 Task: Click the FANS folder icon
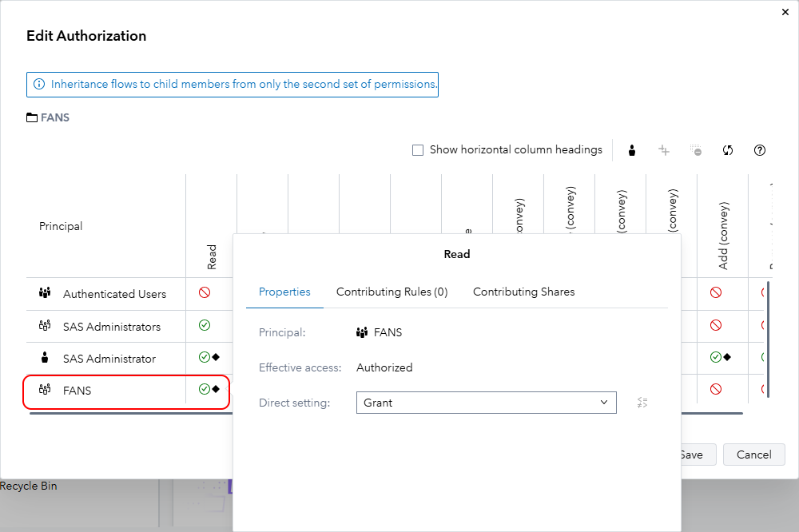pyautogui.click(x=32, y=117)
